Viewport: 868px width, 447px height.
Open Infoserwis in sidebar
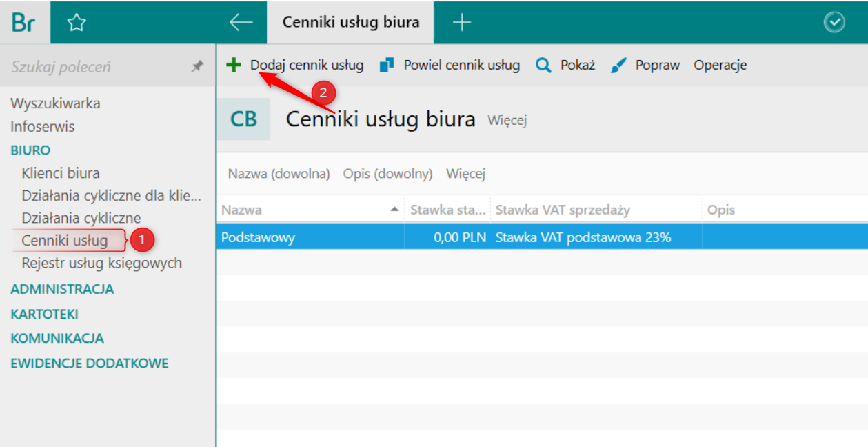point(43,127)
